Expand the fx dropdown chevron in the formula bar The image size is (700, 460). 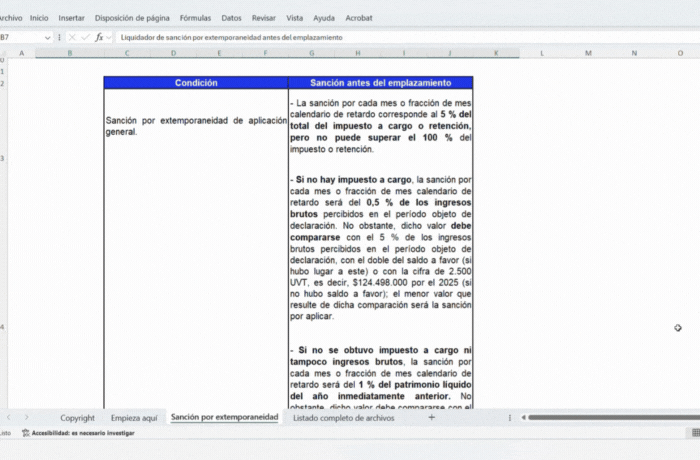(108, 38)
